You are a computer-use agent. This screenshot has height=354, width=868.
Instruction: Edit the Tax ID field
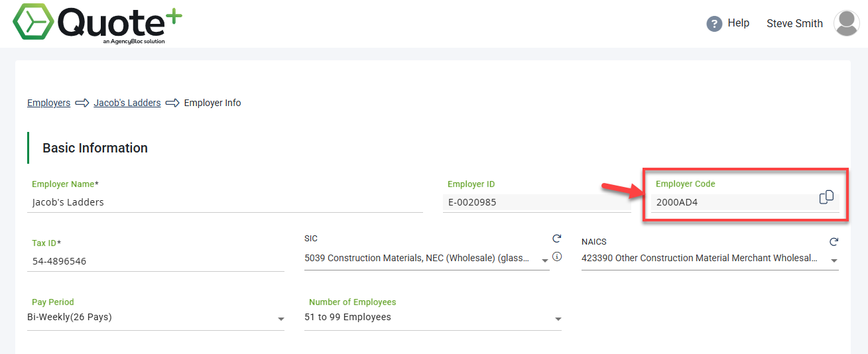tap(156, 261)
